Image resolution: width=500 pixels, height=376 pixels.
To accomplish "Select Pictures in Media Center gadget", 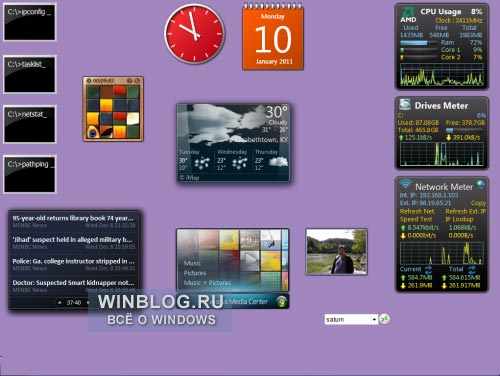I will click(x=195, y=273).
